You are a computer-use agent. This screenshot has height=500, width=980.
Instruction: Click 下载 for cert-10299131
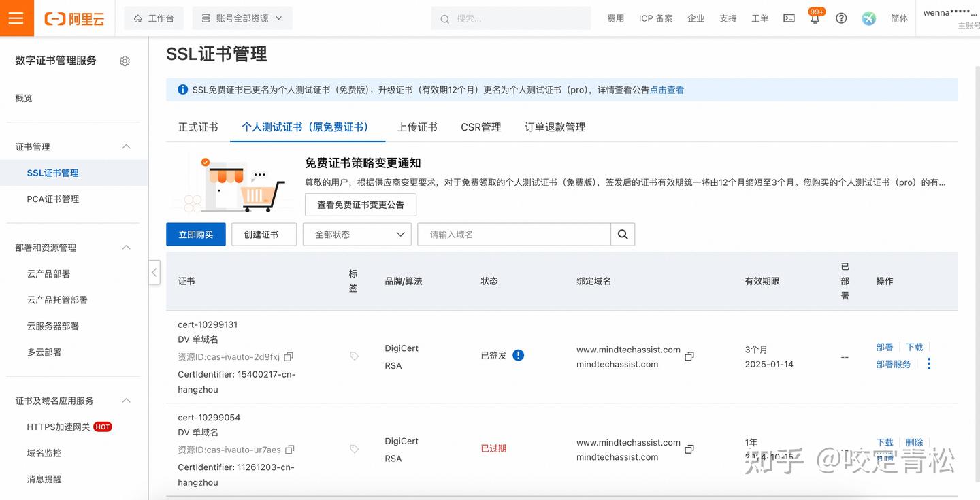(915, 347)
